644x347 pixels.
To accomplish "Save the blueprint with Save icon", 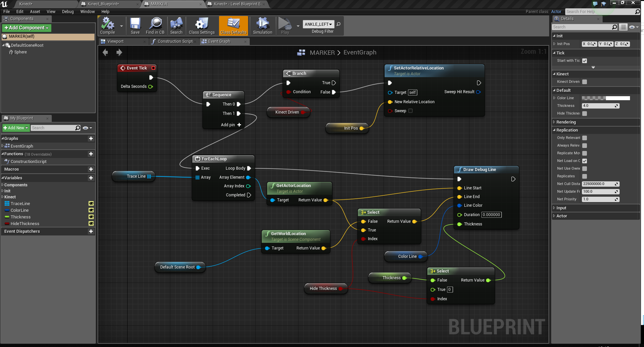I will click(x=135, y=26).
